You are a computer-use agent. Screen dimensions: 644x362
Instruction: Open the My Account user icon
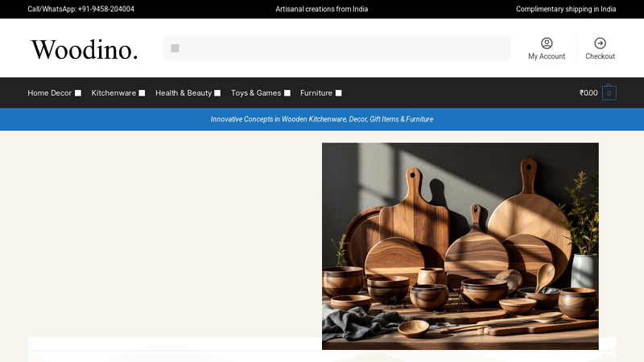[x=547, y=43]
